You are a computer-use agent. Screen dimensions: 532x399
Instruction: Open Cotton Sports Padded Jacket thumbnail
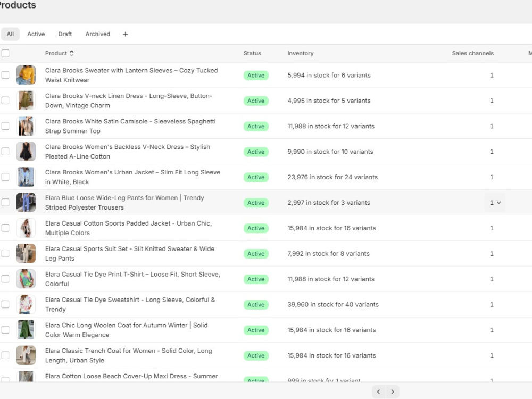(26, 228)
